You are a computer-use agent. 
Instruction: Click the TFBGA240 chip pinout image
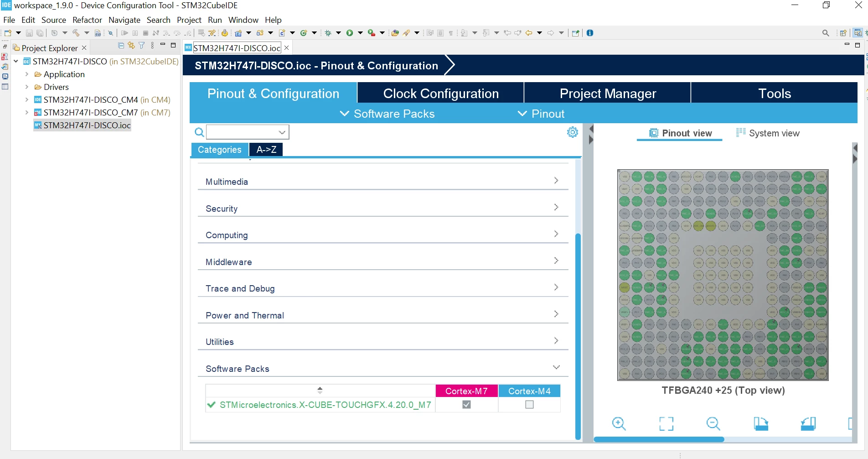click(x=723, y=275)
